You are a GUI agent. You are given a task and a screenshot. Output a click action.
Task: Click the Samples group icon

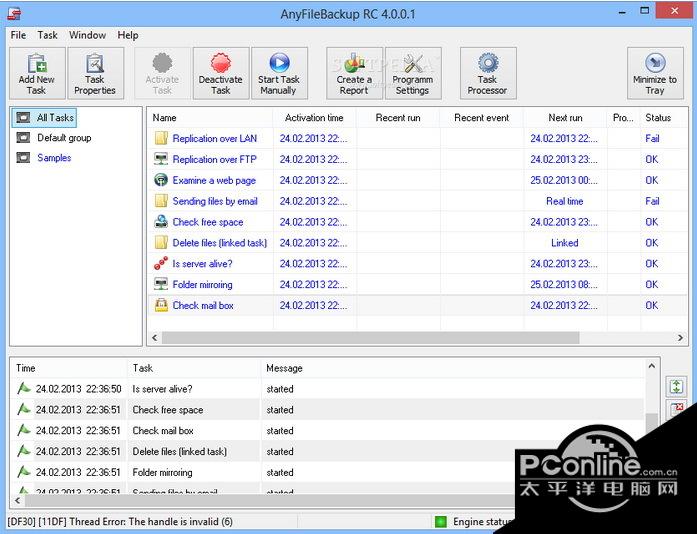[23, 158]
